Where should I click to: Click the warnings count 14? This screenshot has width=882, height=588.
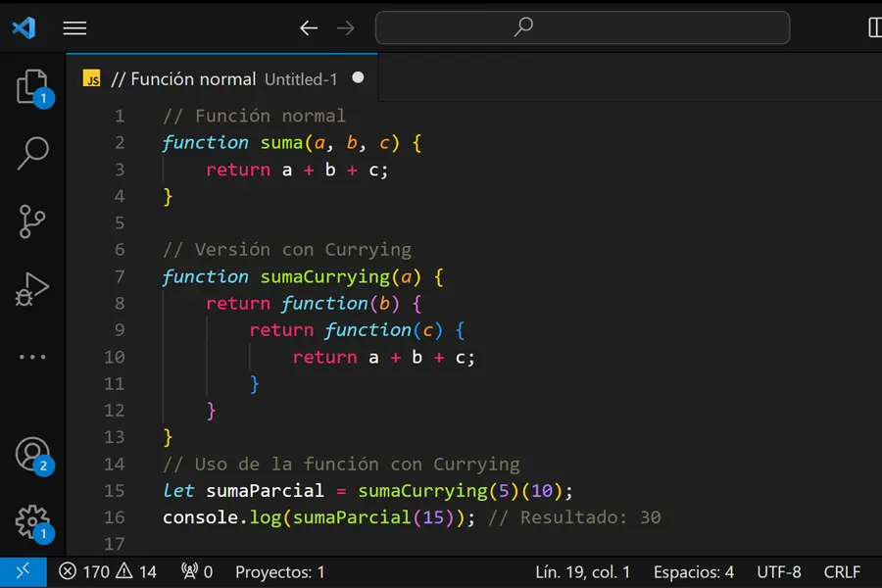click(x=136, y=572)
